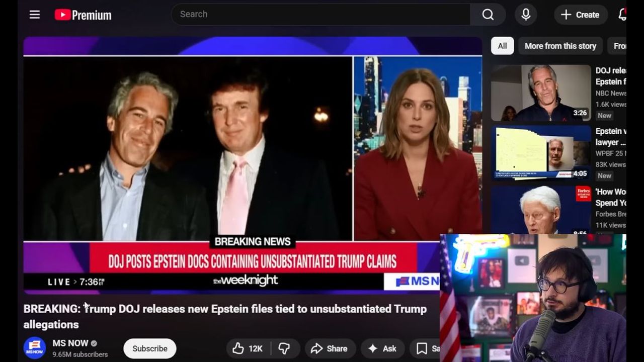Dislike the video with thumbs down

click(x=285, y=348)
